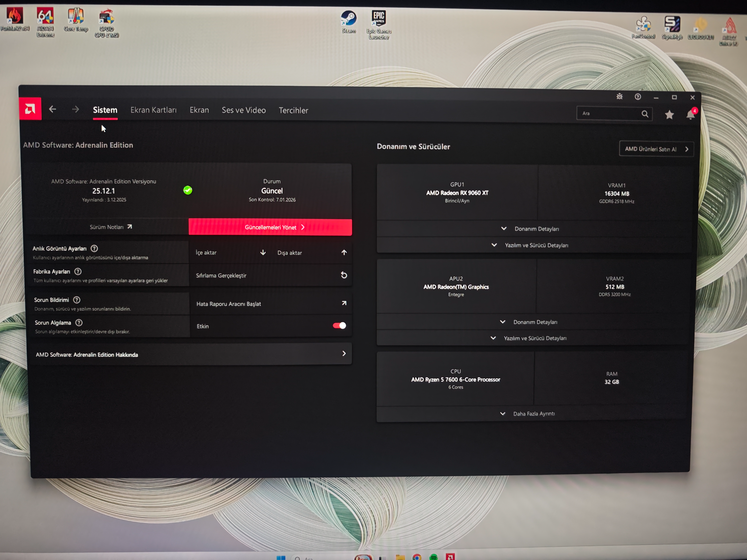Click the green Güncel status checkmark

[188, 190]
